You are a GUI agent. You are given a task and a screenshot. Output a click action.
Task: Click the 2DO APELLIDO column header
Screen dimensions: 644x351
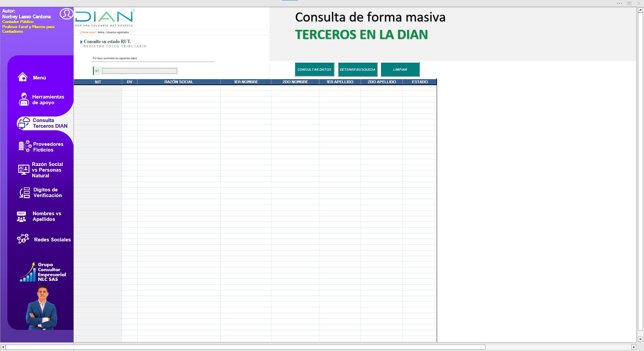tap(382, 82)
